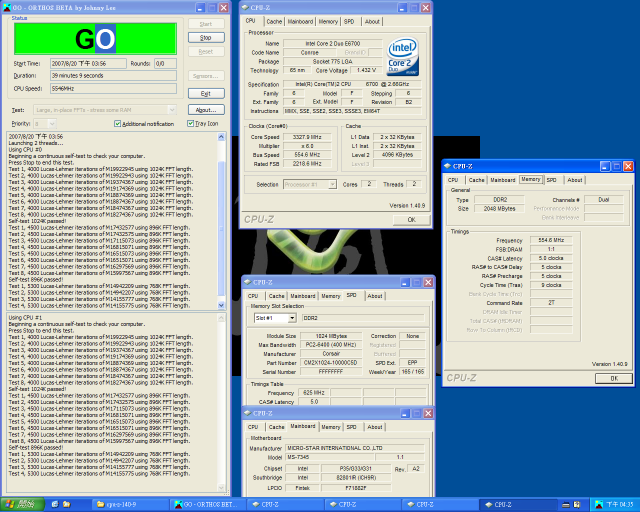This screenshot has width=640, height=512.
Task: Open the Processor Selection dropdown in CPU-Z
Action: [x=332, y=185]
